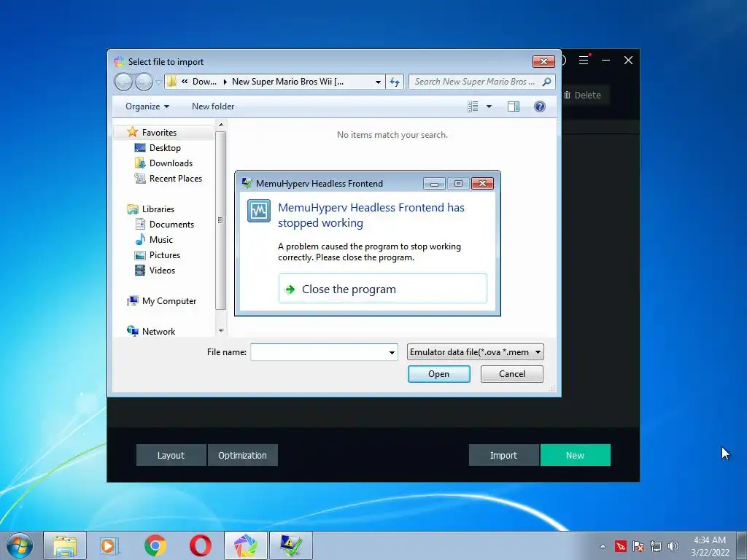747x560 pixels.
Task: Open MEmu hamburger menu icon
Action: (x=583, y=60)
